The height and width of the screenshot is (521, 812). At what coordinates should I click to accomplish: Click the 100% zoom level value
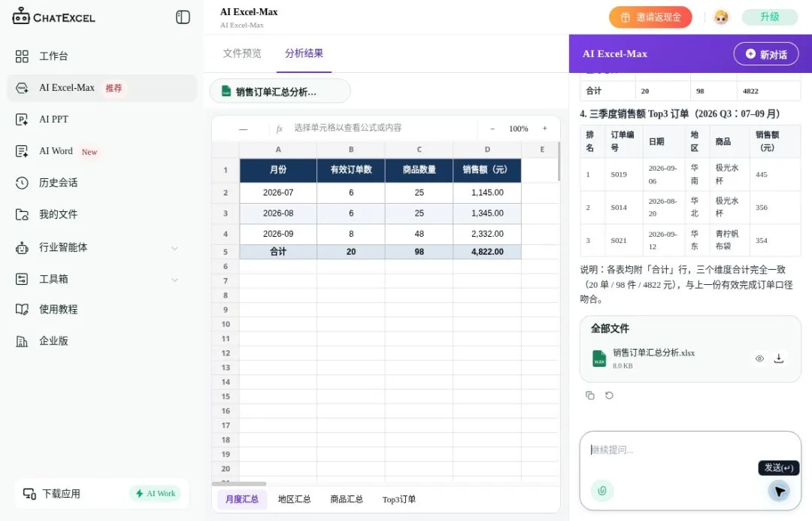click(518, 129)
